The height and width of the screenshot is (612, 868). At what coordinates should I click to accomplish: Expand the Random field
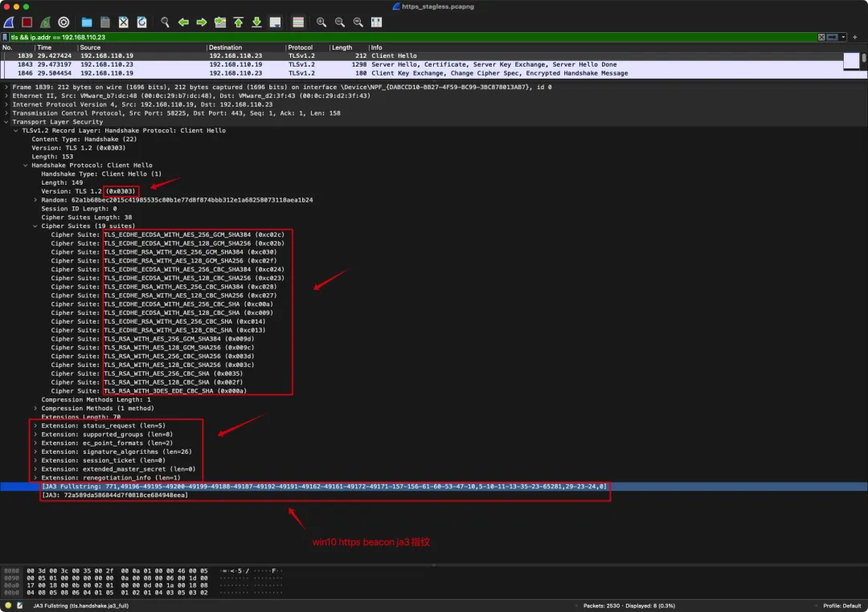[35, 200]
